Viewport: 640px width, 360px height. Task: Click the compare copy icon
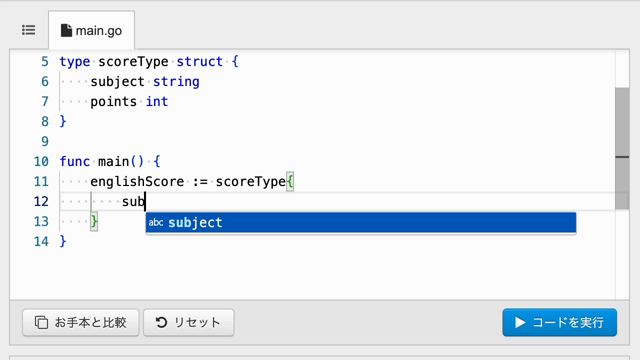click(41, 322)
